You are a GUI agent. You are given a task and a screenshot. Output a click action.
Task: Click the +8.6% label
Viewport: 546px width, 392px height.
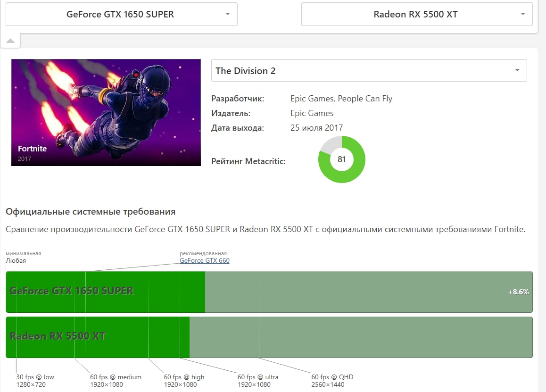click(518, 292)
